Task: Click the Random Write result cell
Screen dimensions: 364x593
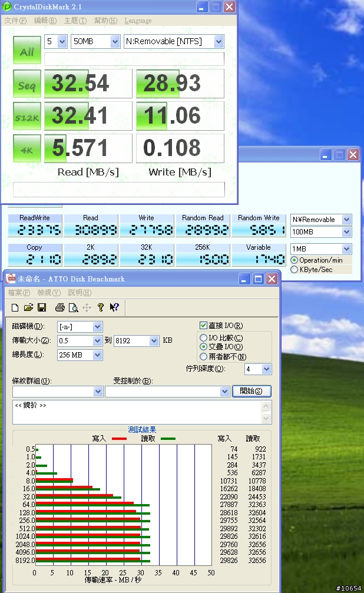Action: pos(259,226)
